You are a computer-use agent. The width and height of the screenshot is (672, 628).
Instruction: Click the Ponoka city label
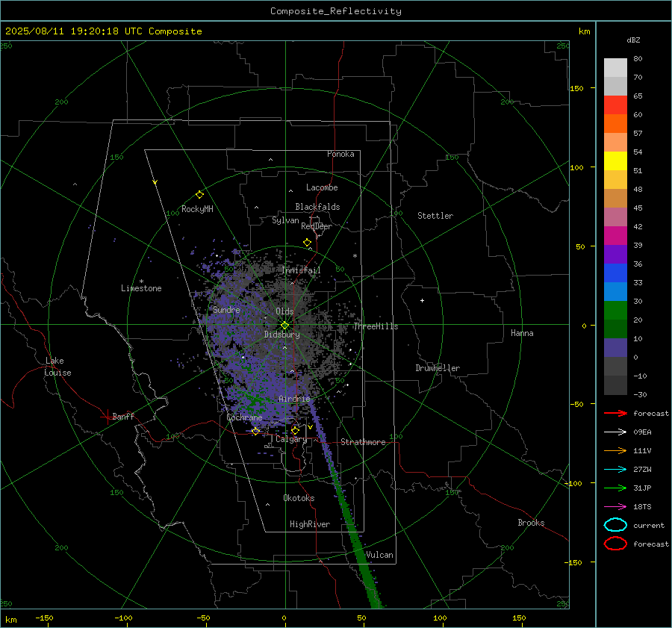tap(340, 154)
